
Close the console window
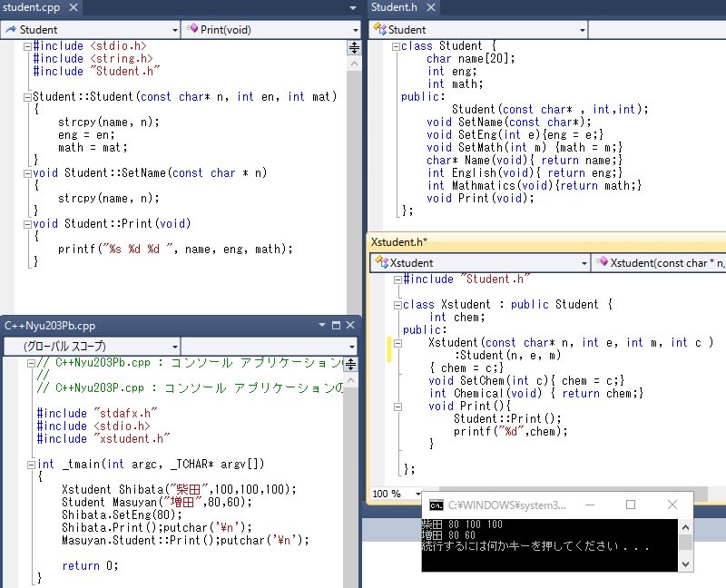(672, 505)
